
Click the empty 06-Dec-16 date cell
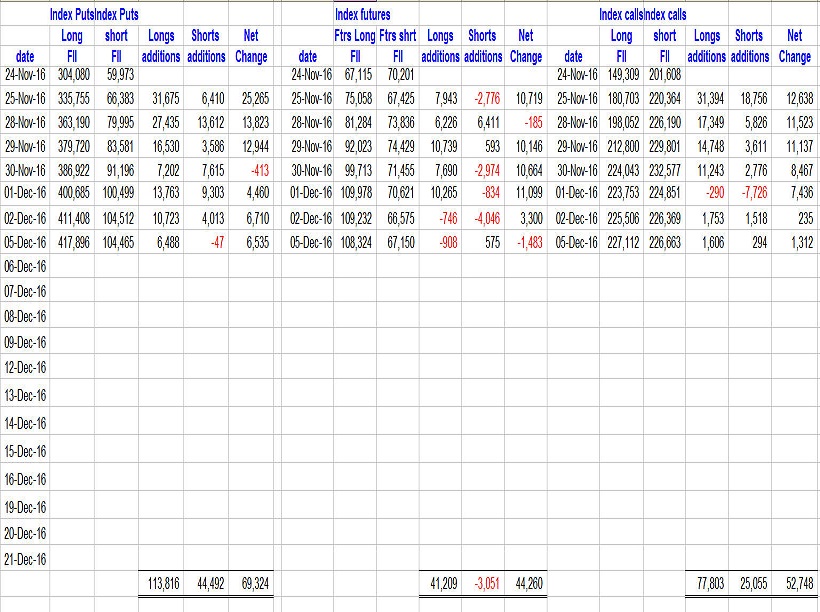pos(26,267)
